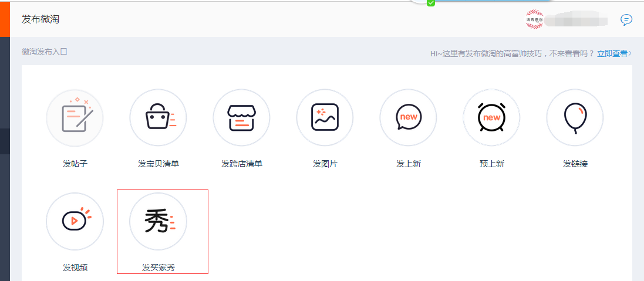Image resolution: width=644 pixels, height=281 pixels.
Task: Click the round shop avatar in the header
Action: tap(535, 20)
